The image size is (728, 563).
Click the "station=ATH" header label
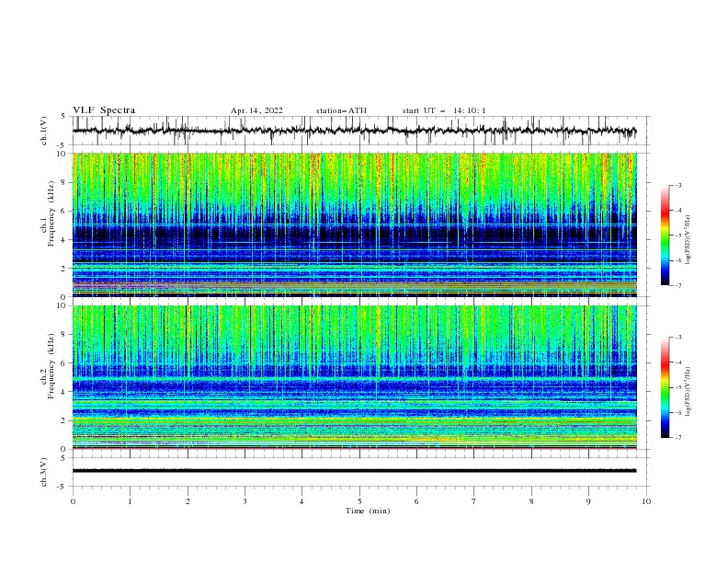(341, 110)
